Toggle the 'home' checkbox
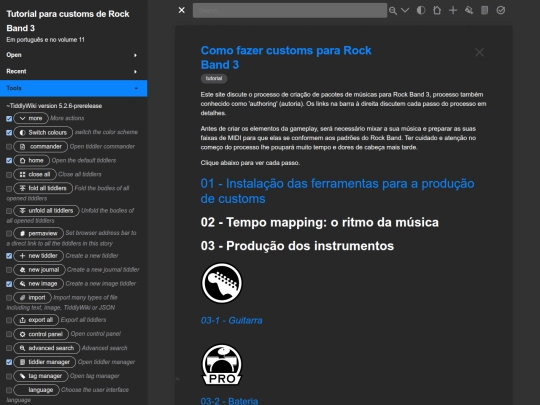The width and height of the screenshot is (540, 405). [x=9, y=160]
